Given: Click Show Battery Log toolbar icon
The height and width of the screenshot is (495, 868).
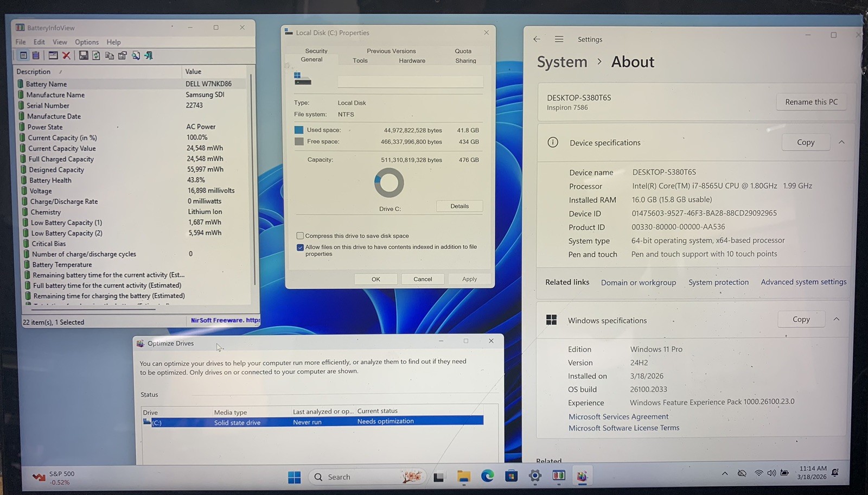Looking at the screenshot, I should click(36, 55).
